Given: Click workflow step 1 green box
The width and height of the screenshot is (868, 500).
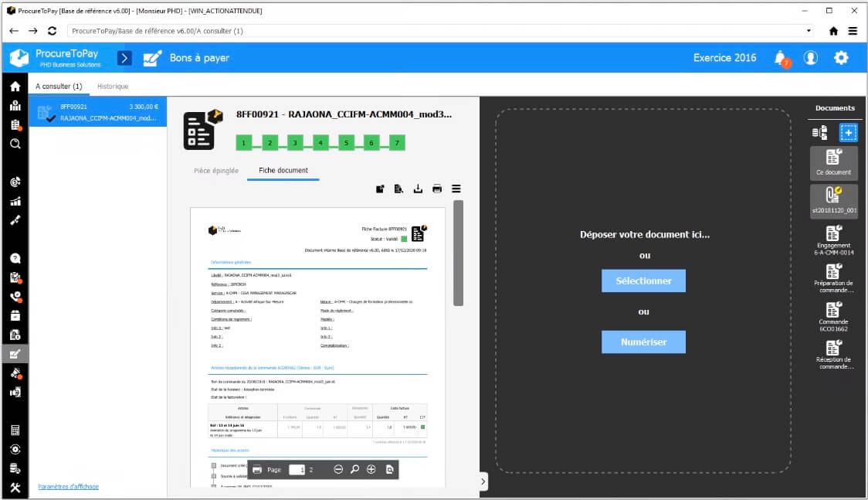Looking at the screenshot, I should pyautogui.click(x=244, y=143).
